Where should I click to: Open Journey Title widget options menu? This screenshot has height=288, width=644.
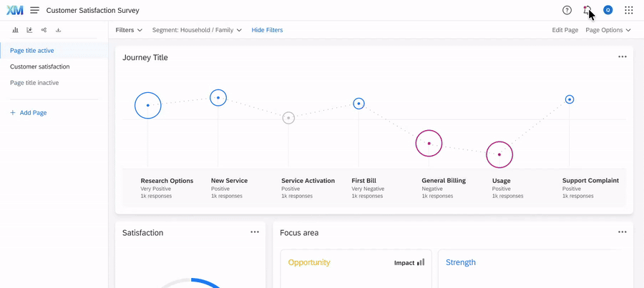tap(623, 56)
